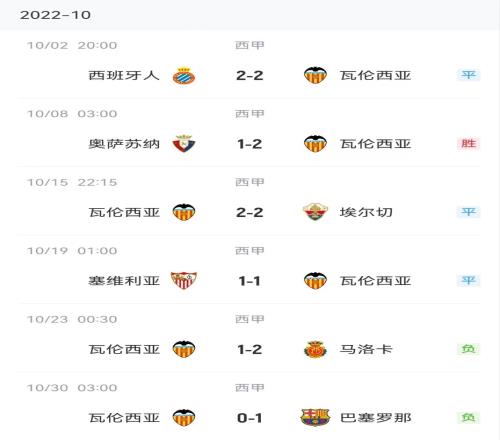Click the Barcelona club crest icon

315,418
